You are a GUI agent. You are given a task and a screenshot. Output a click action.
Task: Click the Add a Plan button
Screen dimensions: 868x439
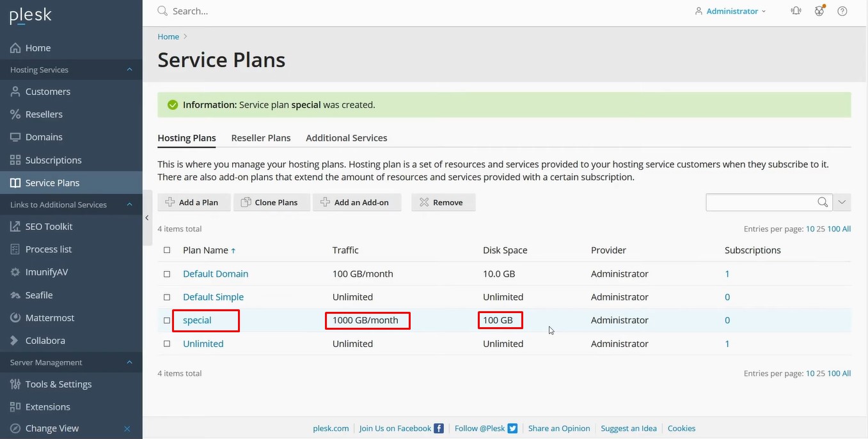tap(194, 202)
